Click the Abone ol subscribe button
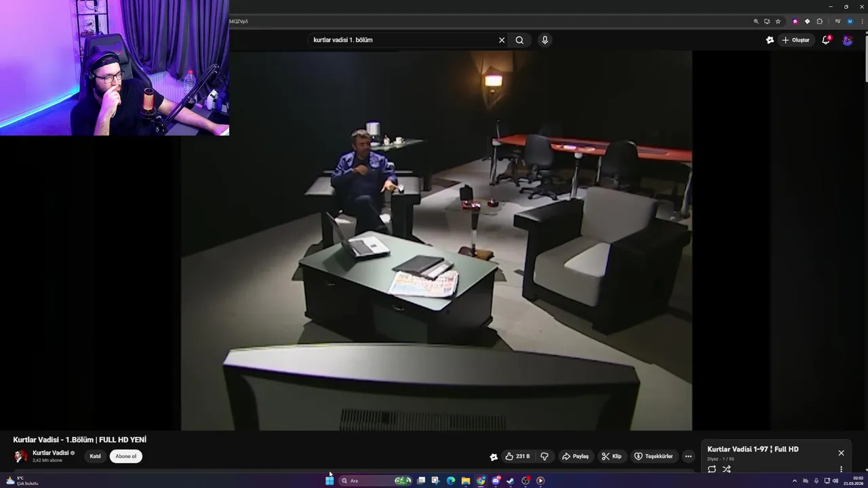868x488 pixels. [125, 456]
